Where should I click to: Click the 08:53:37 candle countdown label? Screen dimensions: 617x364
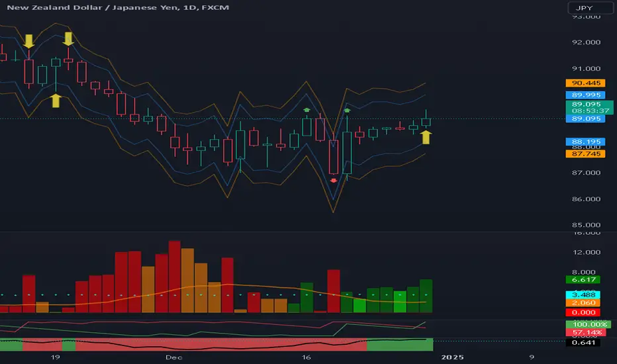pos(591,111)
